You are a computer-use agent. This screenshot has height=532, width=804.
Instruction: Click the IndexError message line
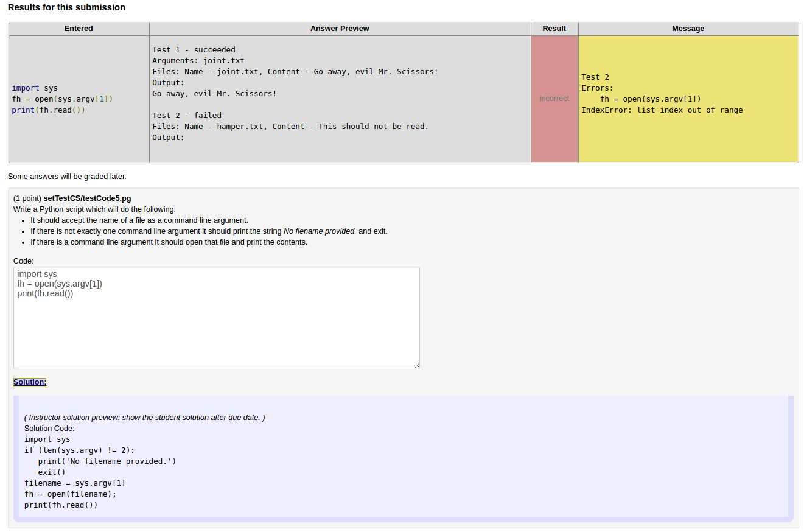coord(661,110)
